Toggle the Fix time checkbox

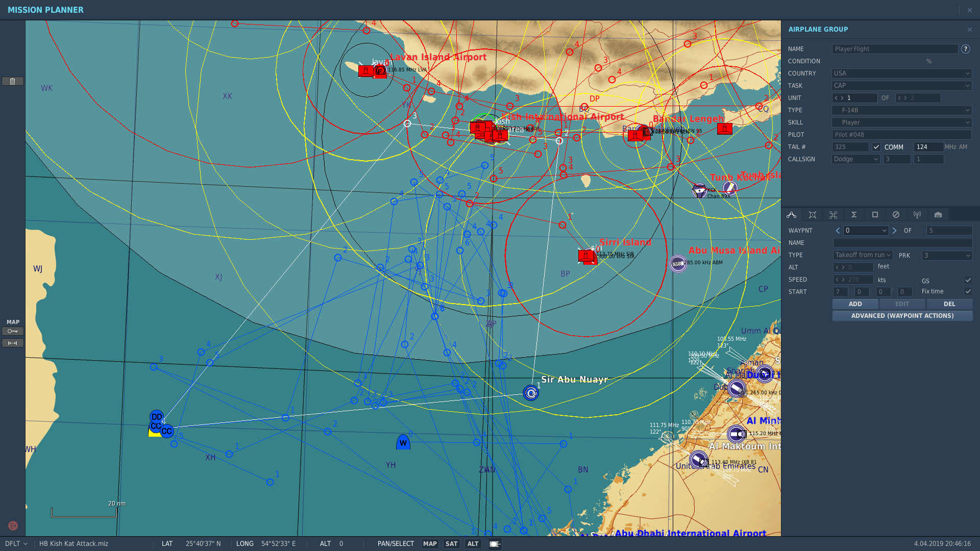[968, 291]
